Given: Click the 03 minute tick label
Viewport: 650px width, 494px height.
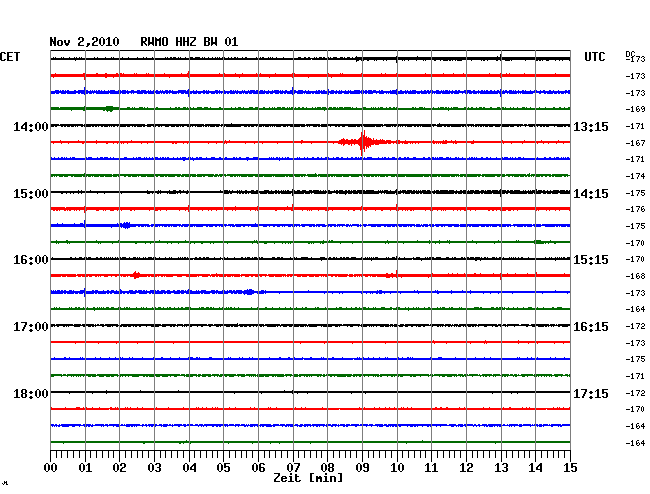Looking at the screenshot, I should tap(154, 468).
